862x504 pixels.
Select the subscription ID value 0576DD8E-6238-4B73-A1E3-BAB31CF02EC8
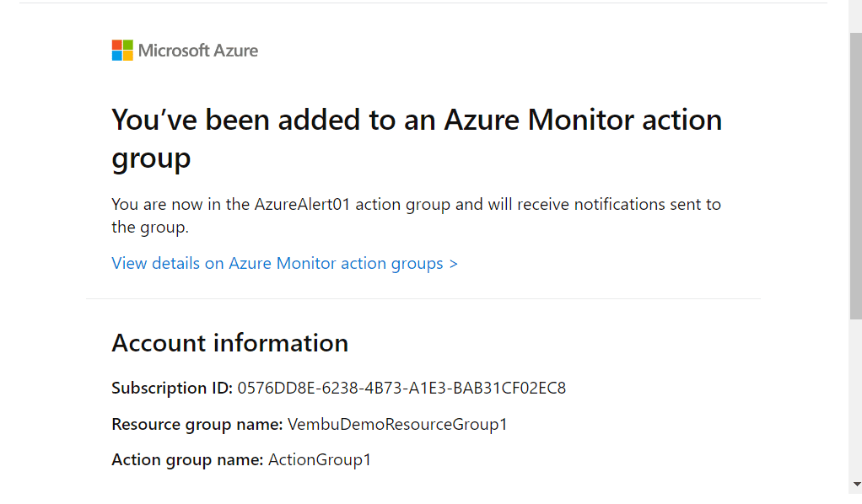coord(401,388)
